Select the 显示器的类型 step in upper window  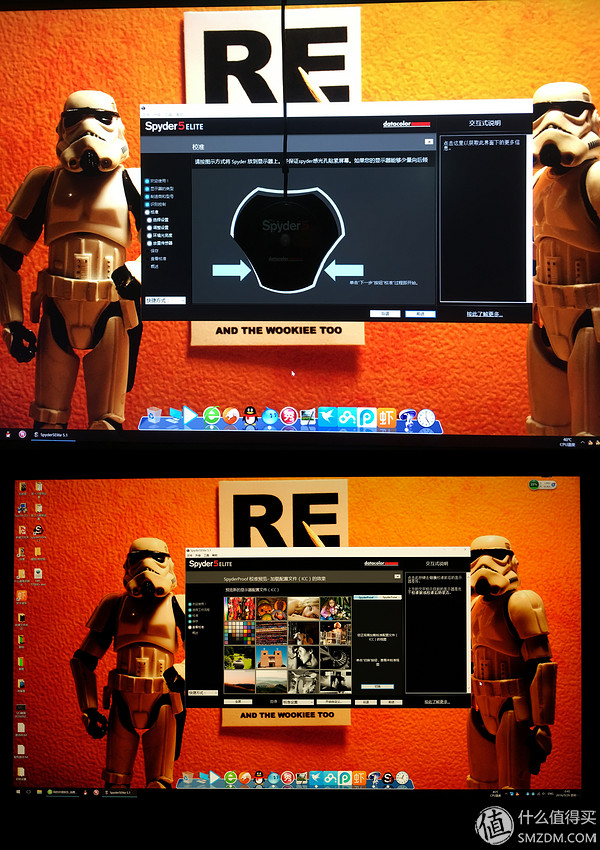(159, 189)
